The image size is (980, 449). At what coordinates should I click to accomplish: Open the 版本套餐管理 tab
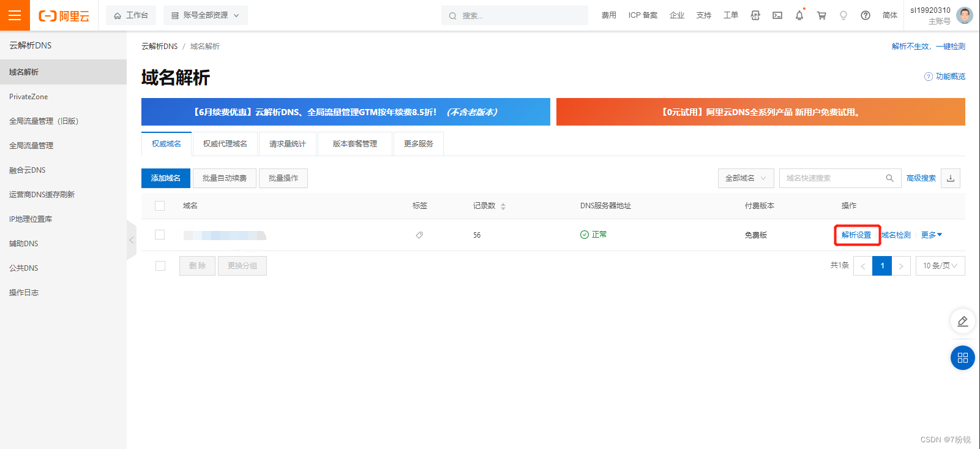coord(355,144)
